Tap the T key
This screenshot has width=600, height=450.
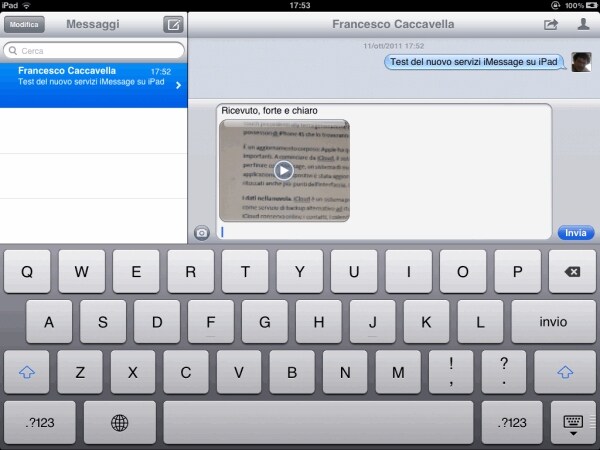coord(245,272)
